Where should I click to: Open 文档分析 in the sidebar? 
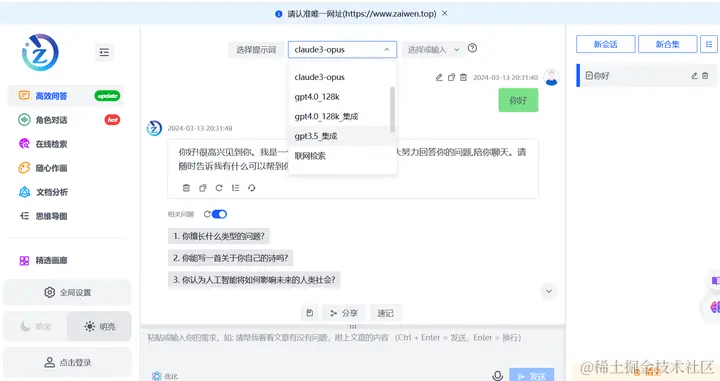click(65, 192)
